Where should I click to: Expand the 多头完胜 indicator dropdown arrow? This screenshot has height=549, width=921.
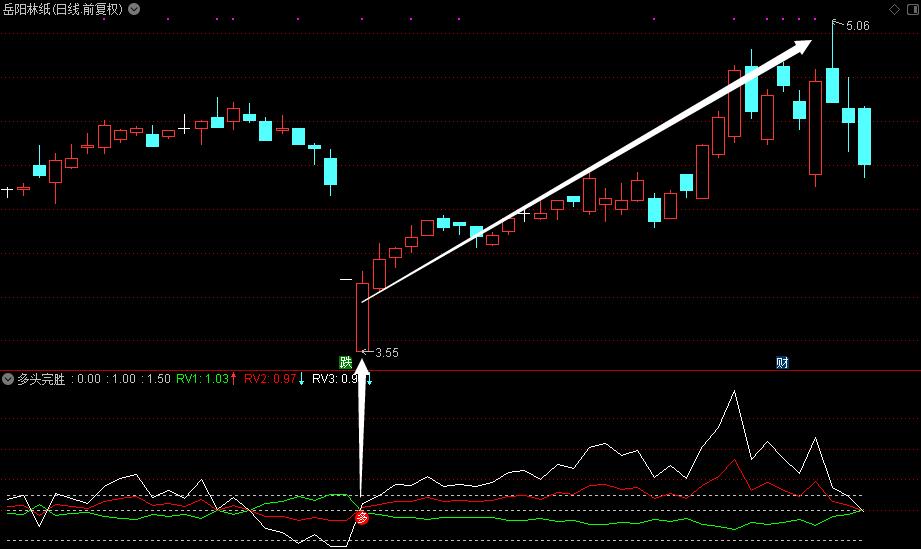tap(8, 379)
